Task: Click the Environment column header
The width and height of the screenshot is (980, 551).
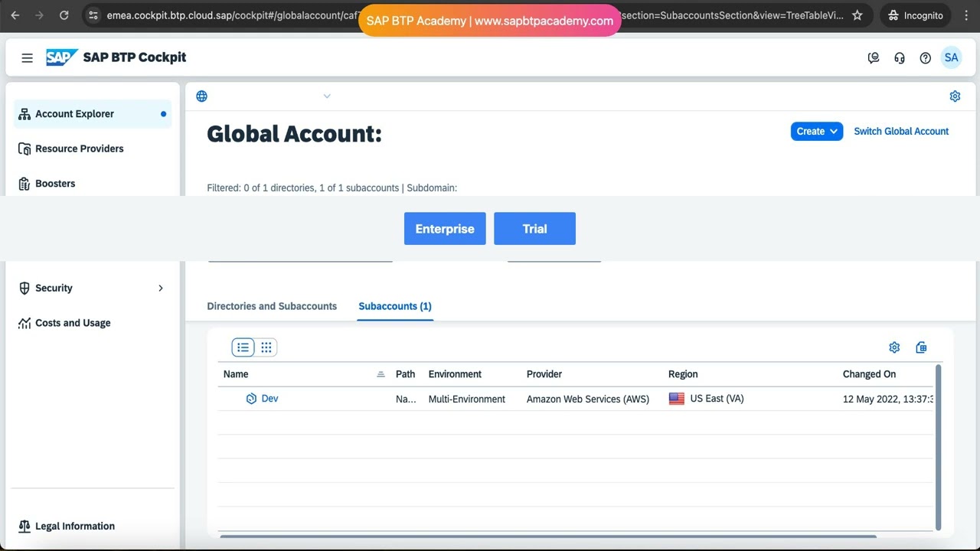Action: (455, 374)
